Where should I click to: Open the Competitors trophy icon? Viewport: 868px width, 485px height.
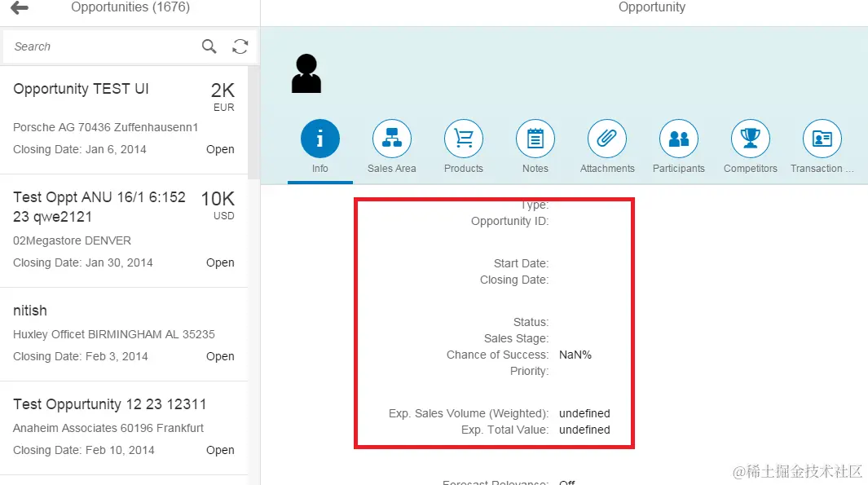[751, 139]
